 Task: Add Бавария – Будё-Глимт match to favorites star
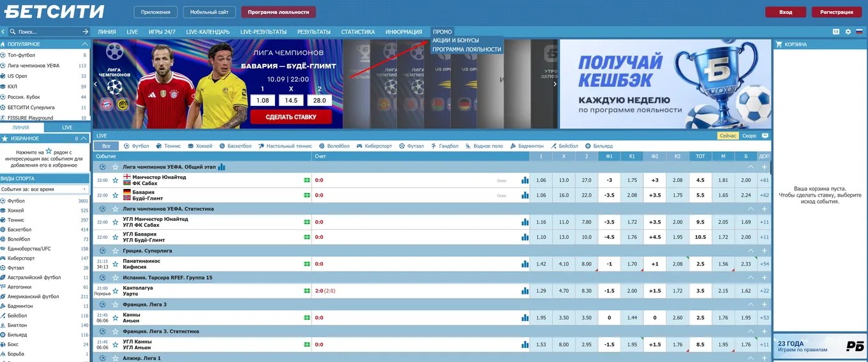(116, 195)
